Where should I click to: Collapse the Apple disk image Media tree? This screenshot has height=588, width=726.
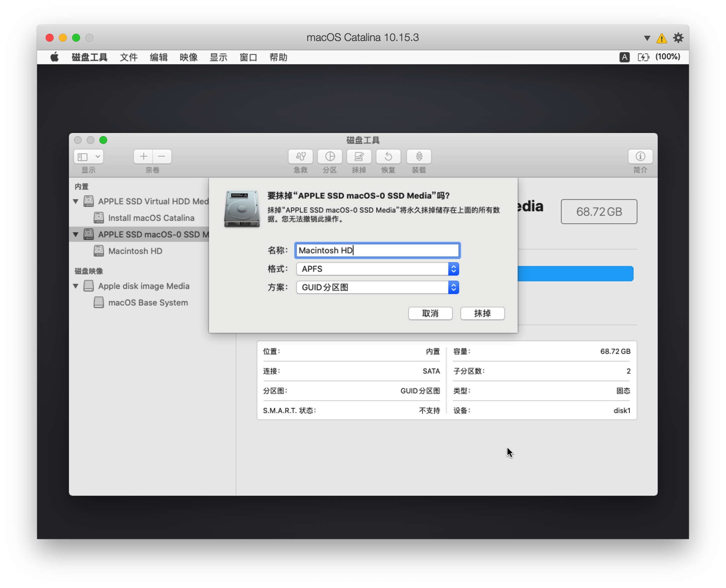point(75,286)
